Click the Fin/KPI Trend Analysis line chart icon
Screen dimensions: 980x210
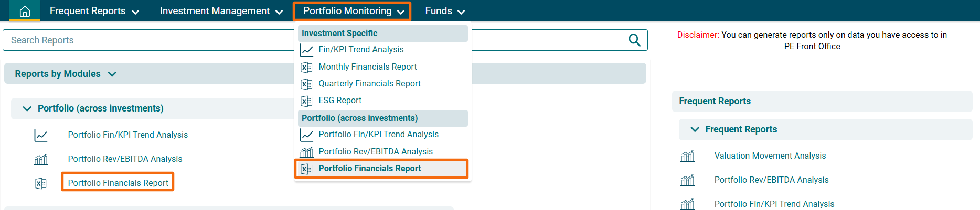pos(306,50)
